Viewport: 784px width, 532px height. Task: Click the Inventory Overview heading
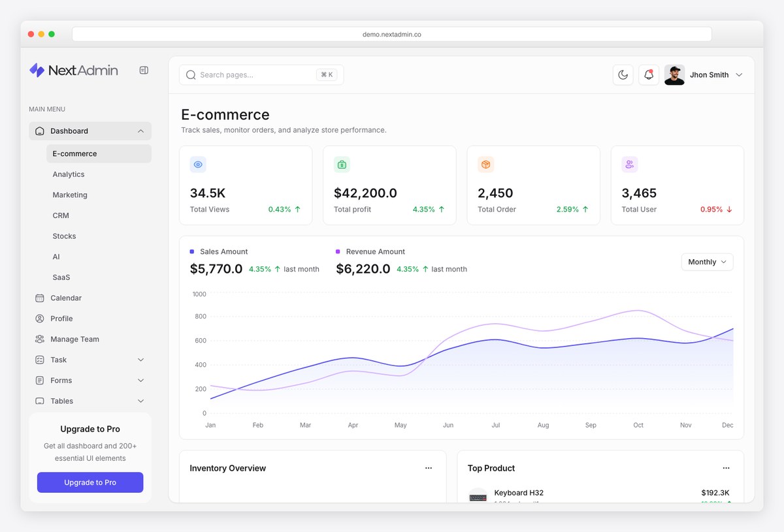tap(228, 468)
